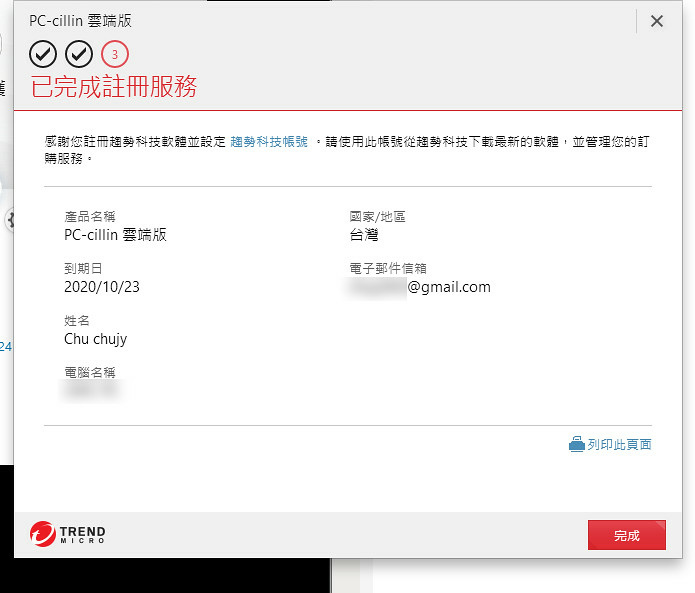Close the PC-cillin registration dialog
The height and width of the screenshot is (593, 695).
coord(656,21)
